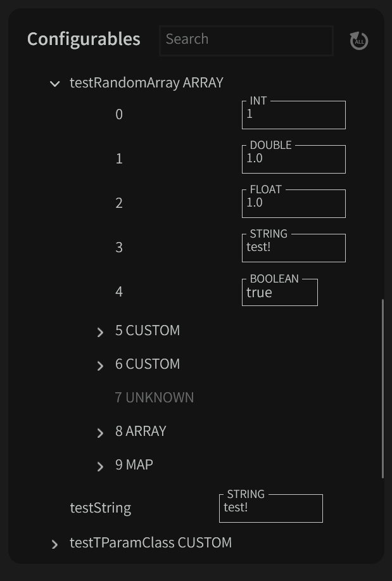Edit the FLOAT value field at index 2
392x581 pixels.
(293, 204)
